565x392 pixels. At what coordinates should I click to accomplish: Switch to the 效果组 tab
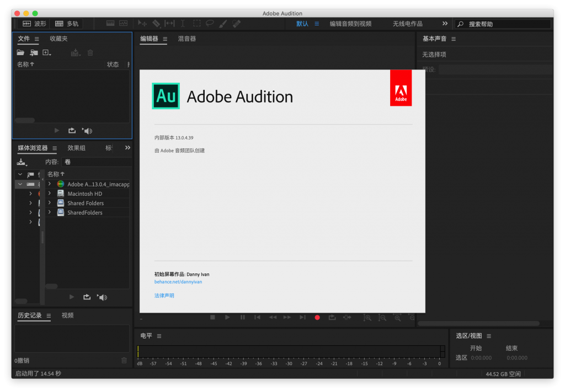pos(76,148)
